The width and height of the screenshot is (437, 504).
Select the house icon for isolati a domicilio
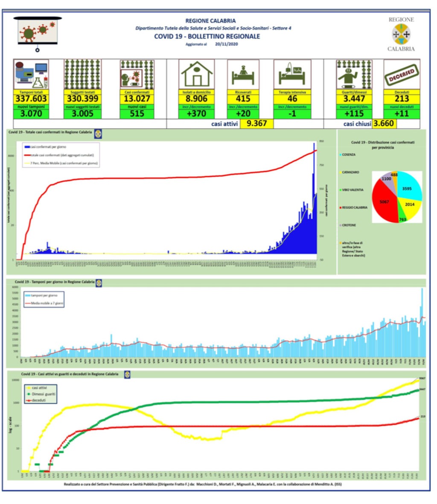click(x=197, y=74)
